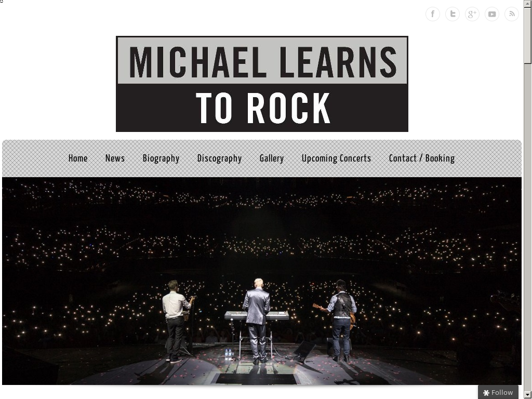This screenshot has width=532, height=399.
Task: Open the Discography page
Action: 219,158
